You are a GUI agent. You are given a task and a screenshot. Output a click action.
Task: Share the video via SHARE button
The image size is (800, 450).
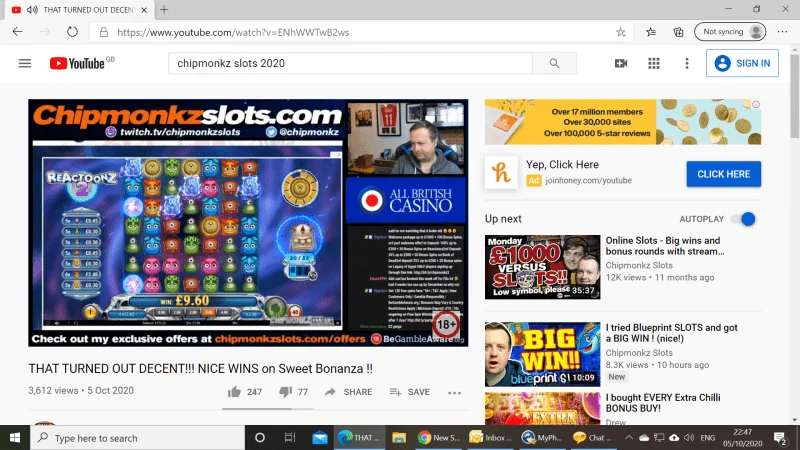[x=348, y=392]
